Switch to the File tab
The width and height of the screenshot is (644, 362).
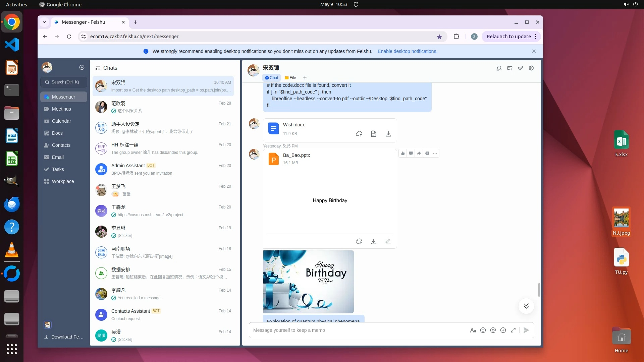tap(290, 78)
